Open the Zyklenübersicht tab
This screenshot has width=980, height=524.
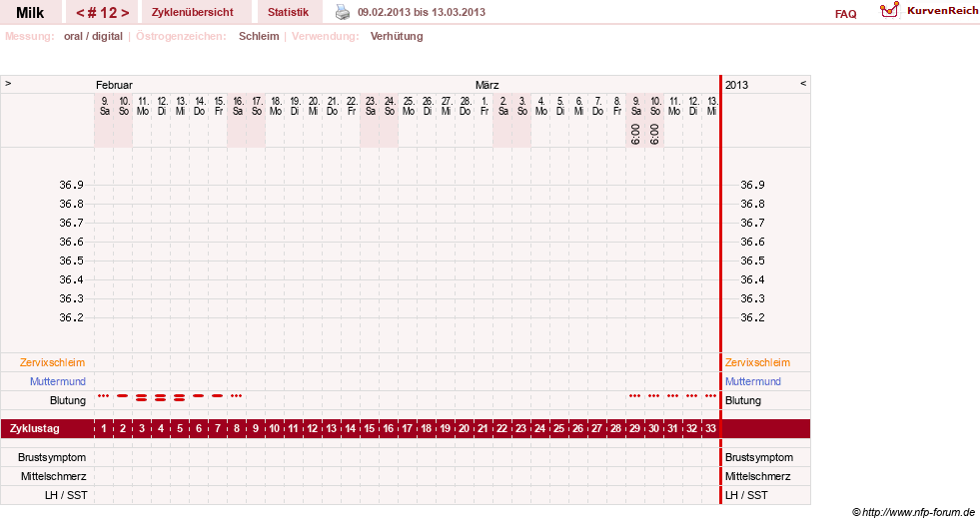click(x=193, y=12)
